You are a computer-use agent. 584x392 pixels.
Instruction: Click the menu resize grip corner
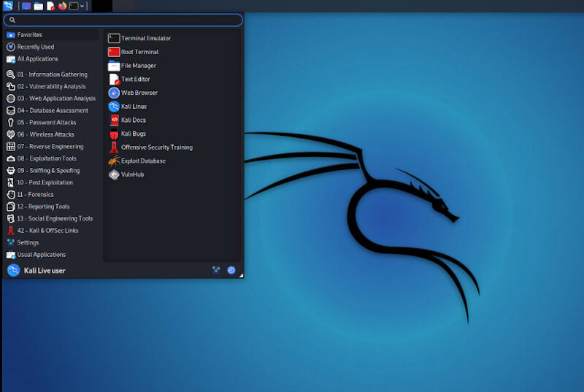(x=241, y=275)
